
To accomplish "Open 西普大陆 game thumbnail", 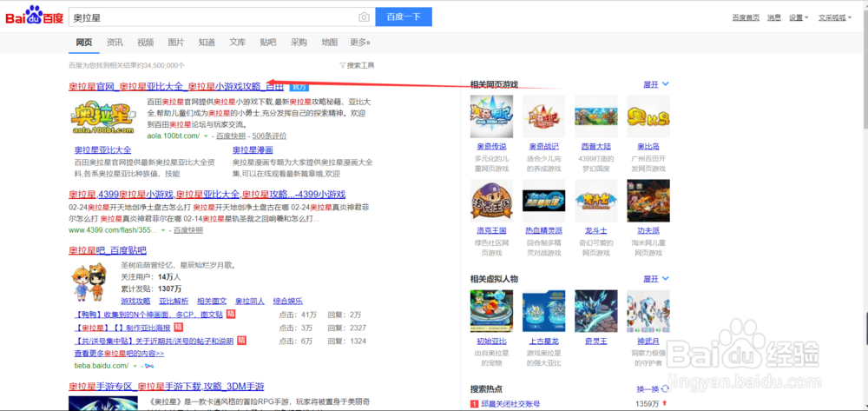I will (x=596, y=116).
